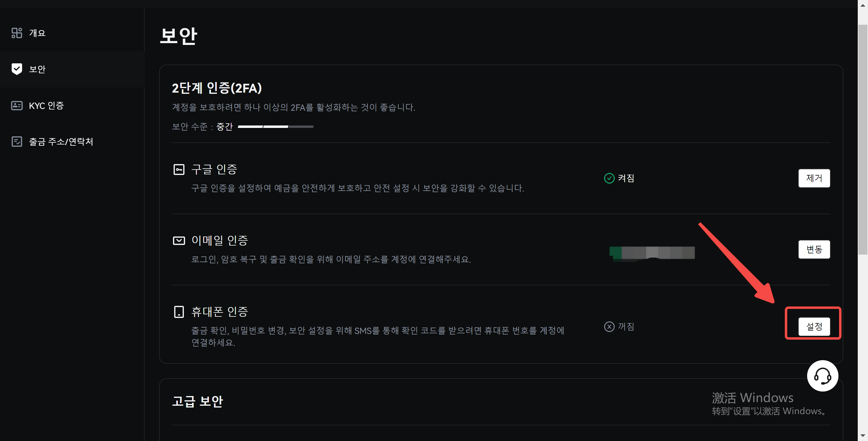Click the green enabled (켜짐) check status icon
This screenshot has width=868, height=441.
(x=609, y=178)
